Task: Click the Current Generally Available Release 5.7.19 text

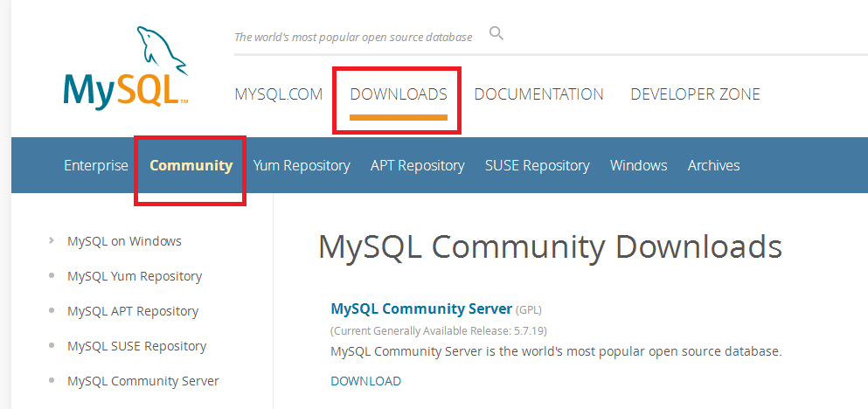Action: (x=439, y=331)
